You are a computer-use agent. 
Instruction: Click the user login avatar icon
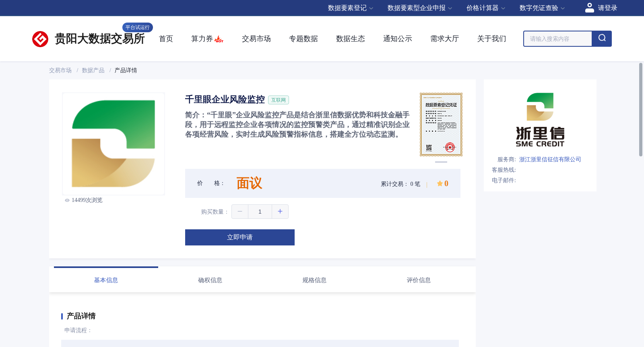tap(590, 8)
